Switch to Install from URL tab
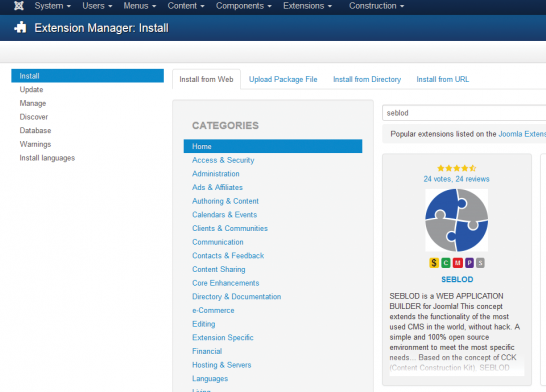Screen dimensions: 546x392 (443, 79)
